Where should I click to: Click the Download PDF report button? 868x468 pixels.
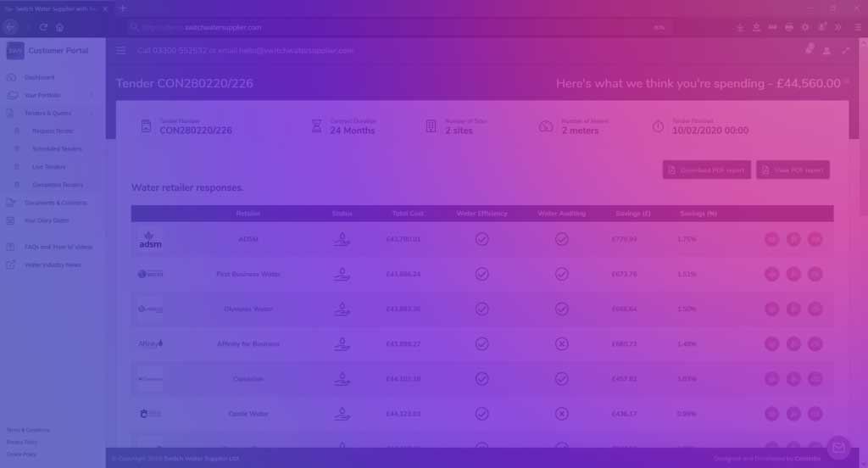pos(707,170)
